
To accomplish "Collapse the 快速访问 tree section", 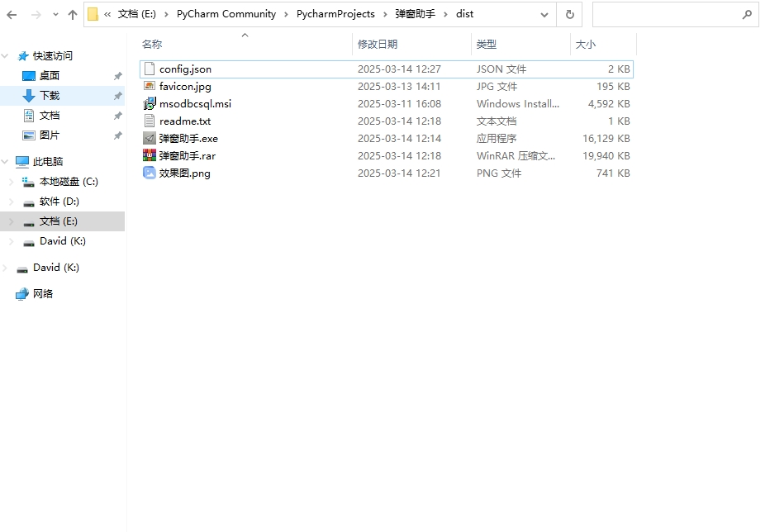I will (6, 56).
